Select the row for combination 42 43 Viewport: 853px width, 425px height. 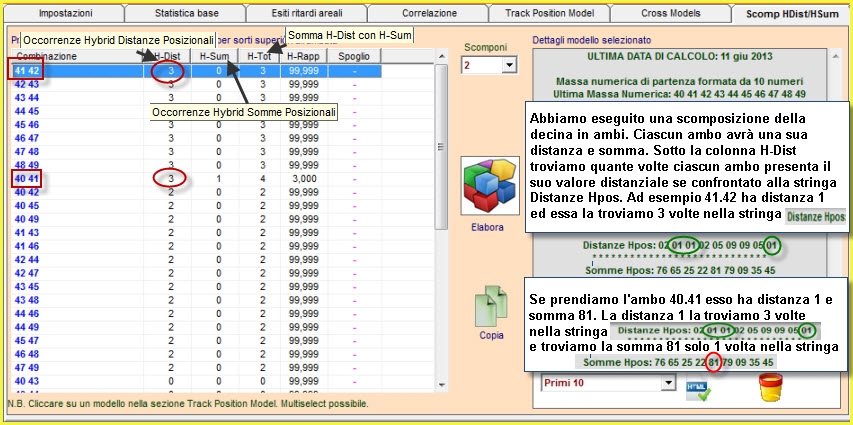point(196,84)
